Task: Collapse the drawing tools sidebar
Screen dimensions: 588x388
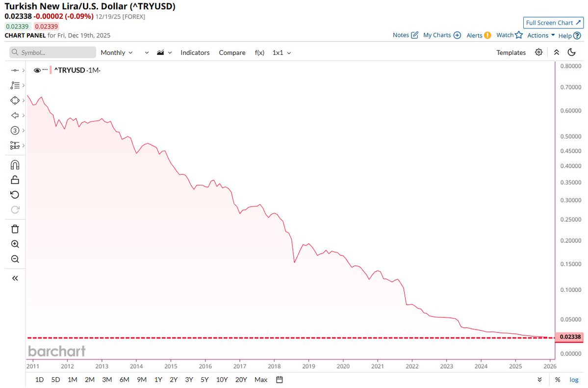Action: (15, 279)
